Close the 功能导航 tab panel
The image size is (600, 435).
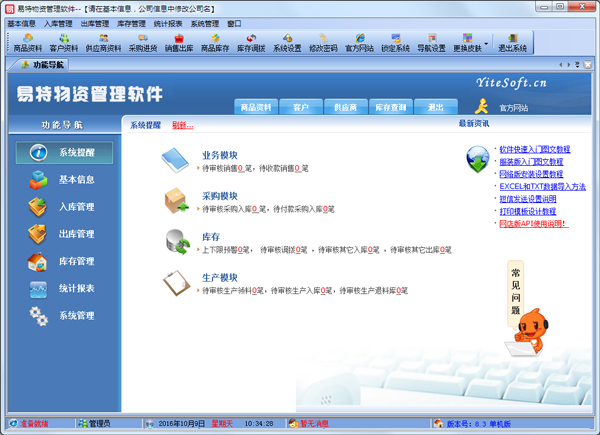(x=588, y=65)
